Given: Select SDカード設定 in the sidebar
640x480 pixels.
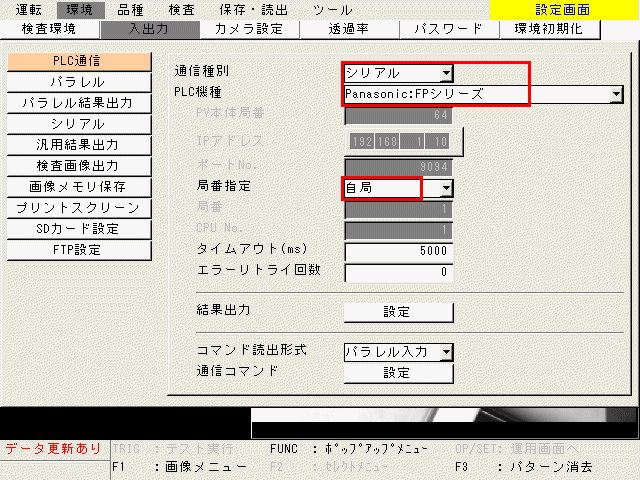Looking at the screenshot, I should pyautogui.click(x=78, y=229).
